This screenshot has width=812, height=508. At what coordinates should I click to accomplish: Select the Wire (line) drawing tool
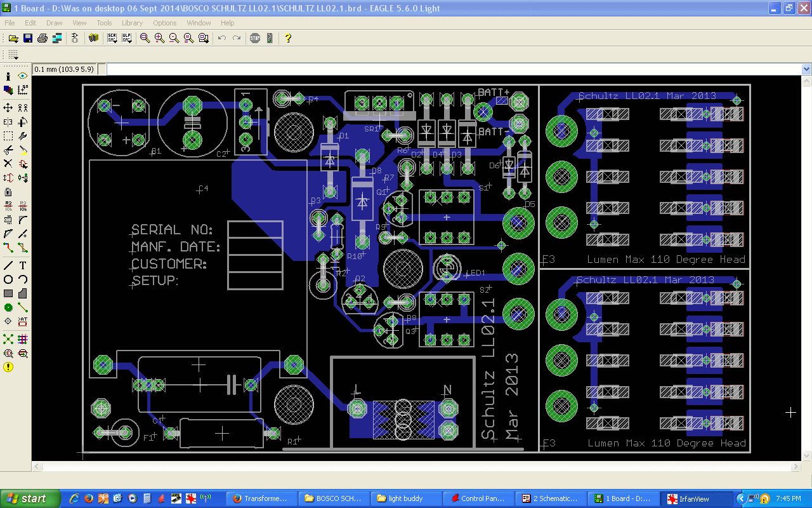(8, 265)
